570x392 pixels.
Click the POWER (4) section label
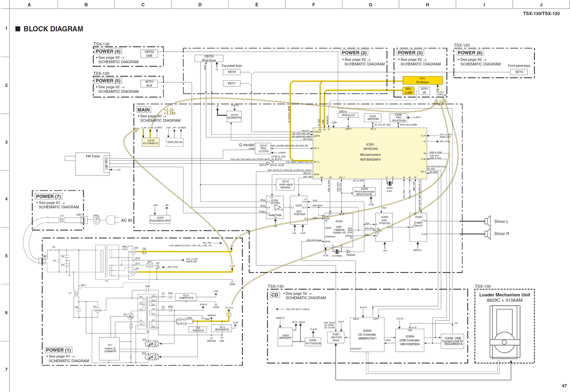pyautogui.click(x=108, y=51)
